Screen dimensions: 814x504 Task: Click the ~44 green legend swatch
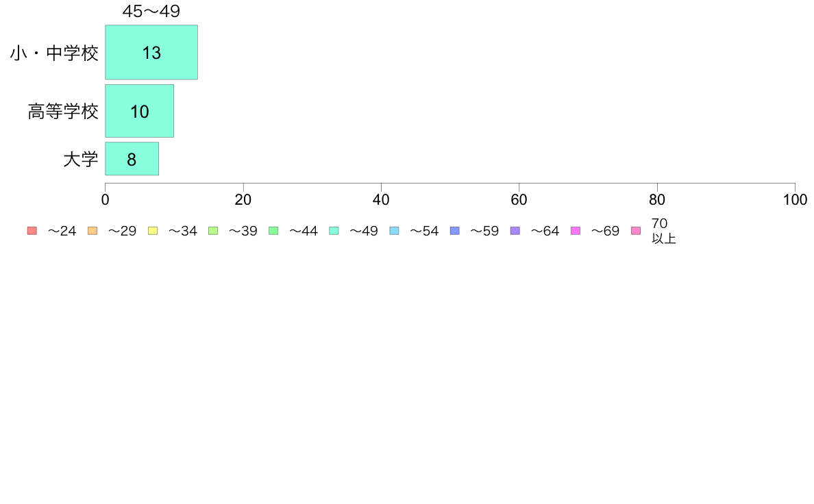tap(273, 231)
